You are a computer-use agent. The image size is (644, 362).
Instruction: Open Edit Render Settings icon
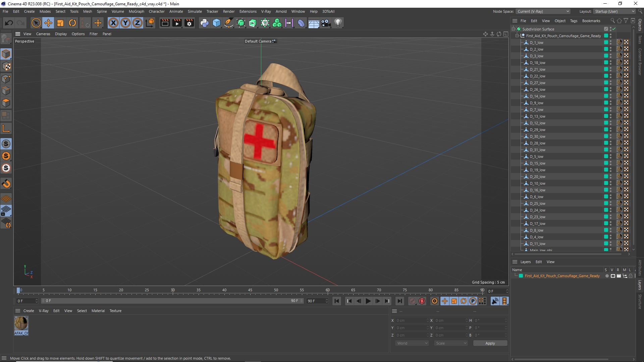point(189,23)
